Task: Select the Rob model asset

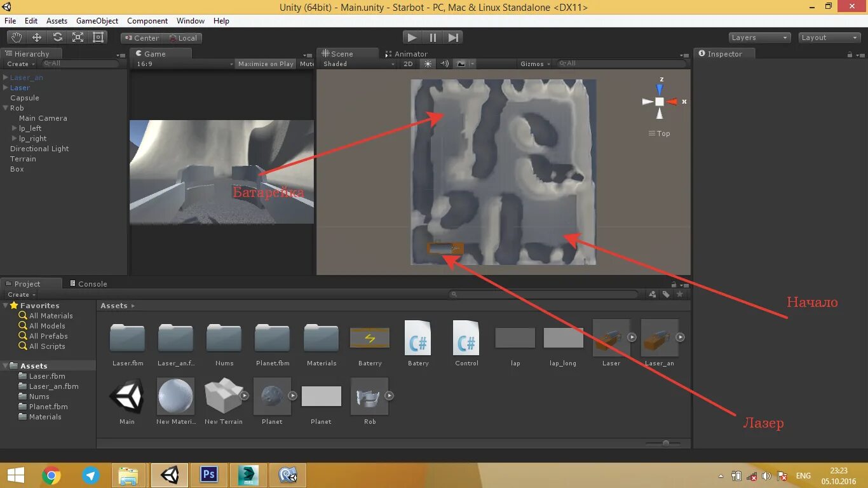Action: pyautogui.click(x=370, y=401)
